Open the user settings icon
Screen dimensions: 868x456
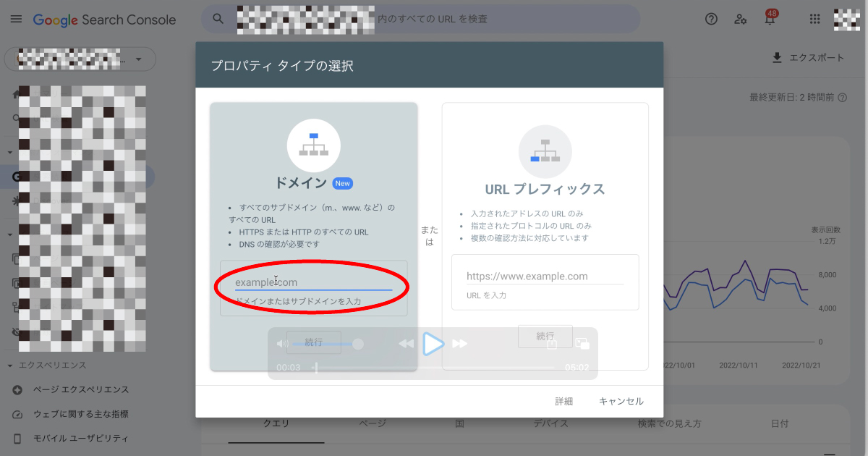pyautogui.click(x=741, y=20)
